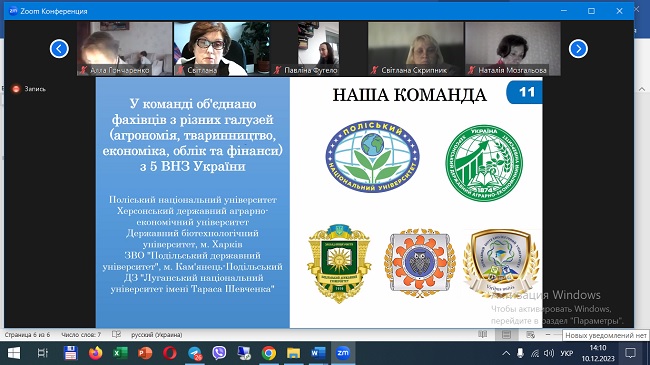Show previous participants with left arrow

(59, 49)
